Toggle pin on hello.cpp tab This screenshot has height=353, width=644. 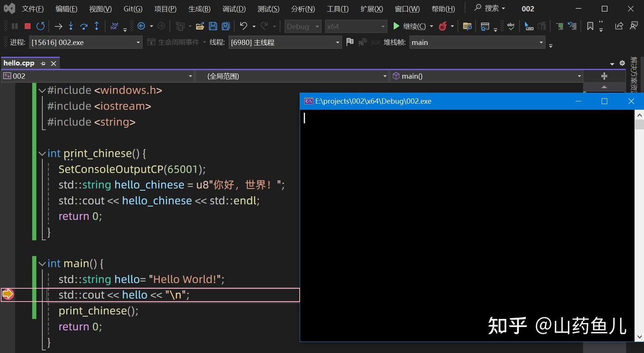tap(43, 64)
